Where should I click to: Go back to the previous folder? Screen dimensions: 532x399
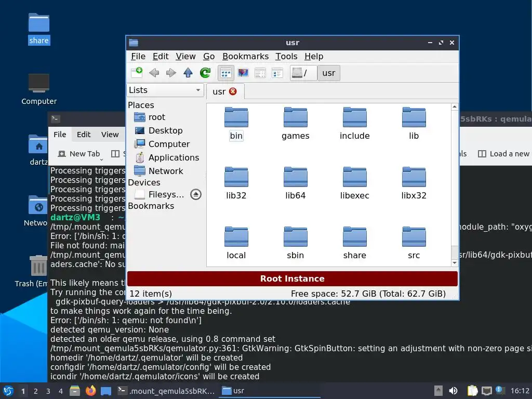pos(154,73)
